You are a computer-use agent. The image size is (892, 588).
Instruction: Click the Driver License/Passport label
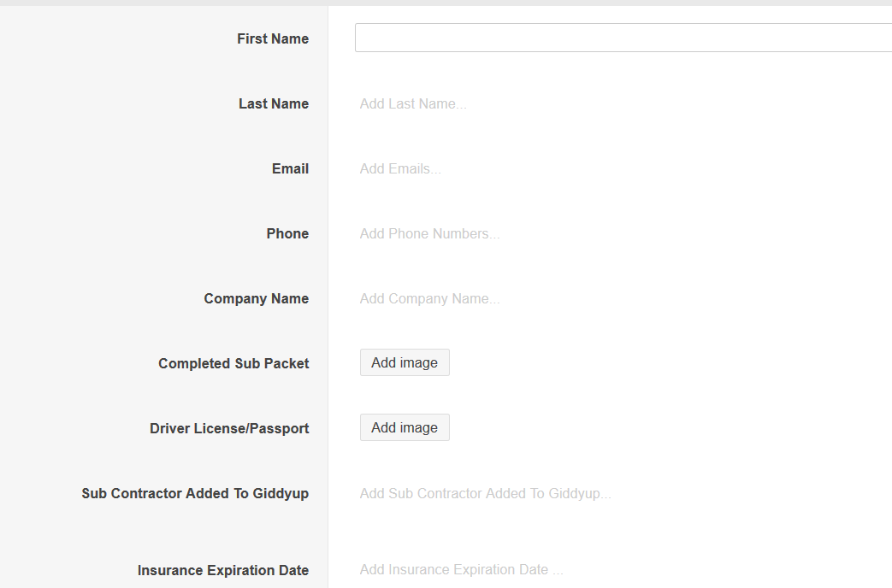229,428
